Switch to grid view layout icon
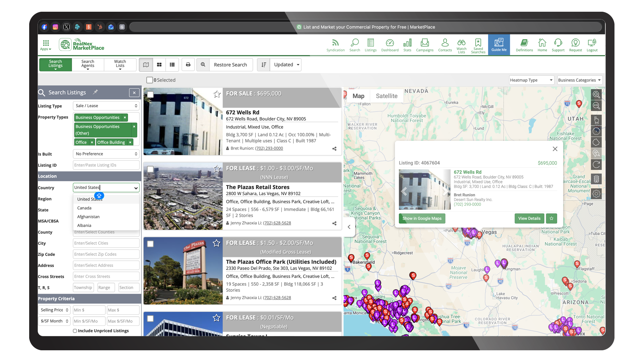Image resolution: width=644 pixels, height=362 pixels. [159, 65]
